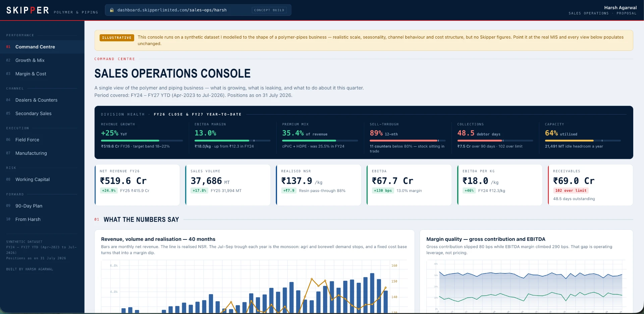Click the 13.0% EBITDA margin value
This screenshot has height=314, width=644.
coord(205,133)
